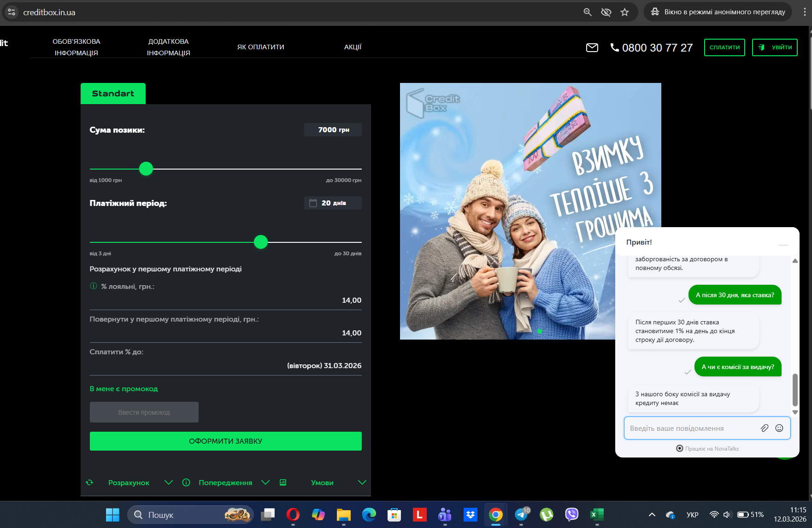Click the taskbar clock showing 11:15
This screenshot has height=528, width=812.
click(x=790, y=515)
